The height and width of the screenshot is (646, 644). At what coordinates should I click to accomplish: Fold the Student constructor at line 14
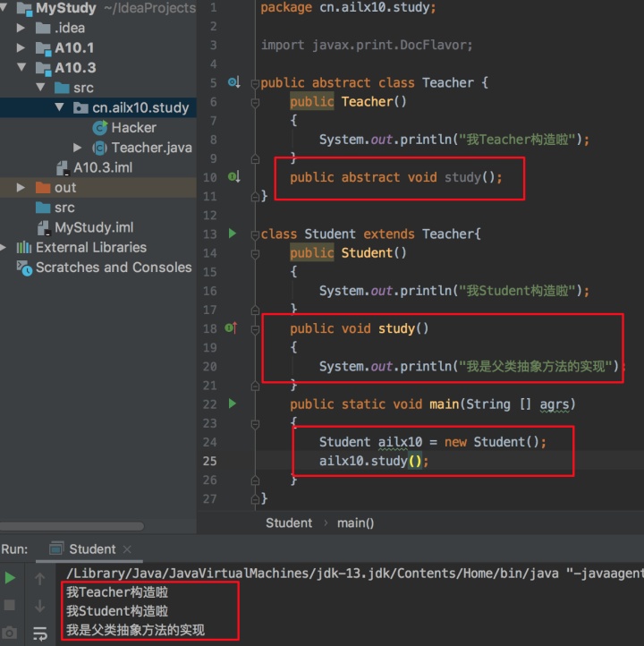pos(255,253)
